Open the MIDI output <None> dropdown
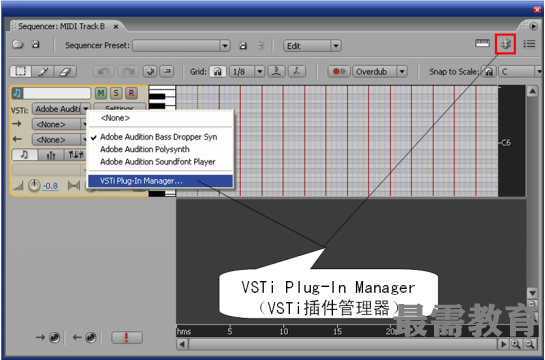This screenshot has width=545, height=360. pyautogui.click(x=58, y=139)
